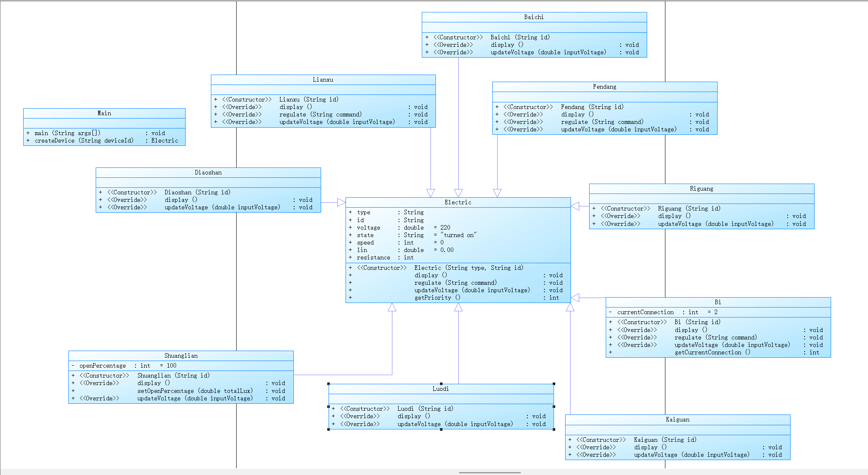The height and width of the screenshot is (475, 868).
Task: Click the Fendang class header
Action: coord(604,87)
